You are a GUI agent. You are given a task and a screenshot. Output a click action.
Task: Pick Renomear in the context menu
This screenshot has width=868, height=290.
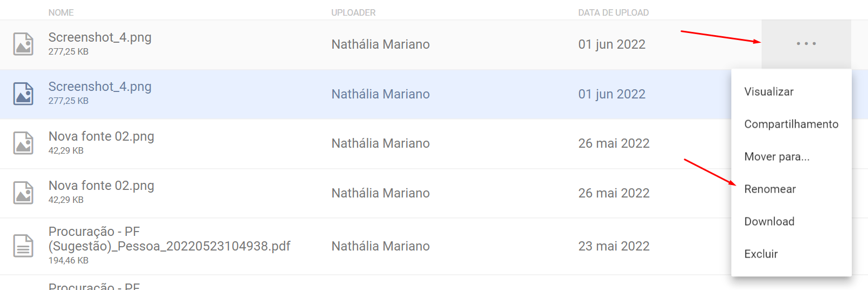click(770, 189)
